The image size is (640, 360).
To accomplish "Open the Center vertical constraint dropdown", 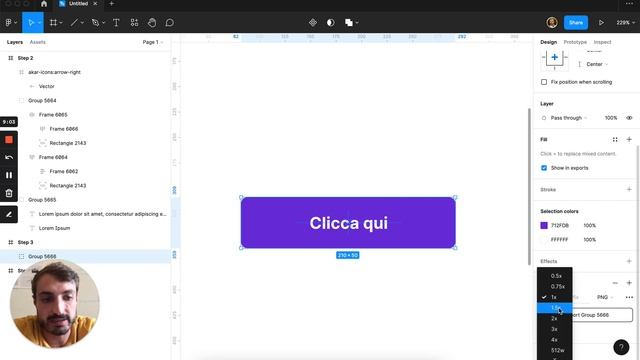I will (597, 64).
